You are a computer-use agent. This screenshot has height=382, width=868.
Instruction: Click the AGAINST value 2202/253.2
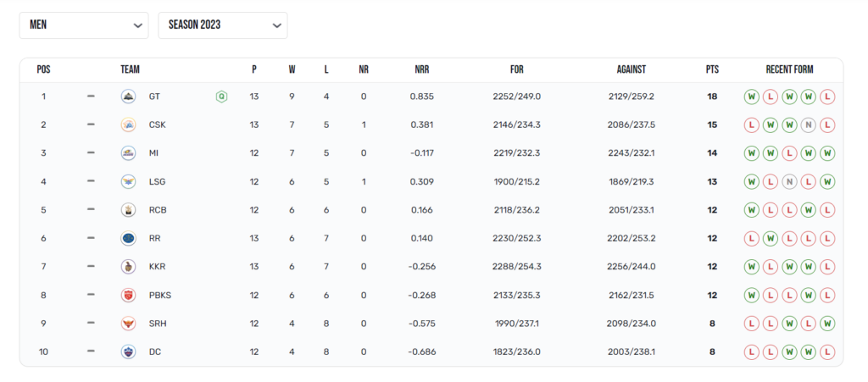click(x=631, y=238)
